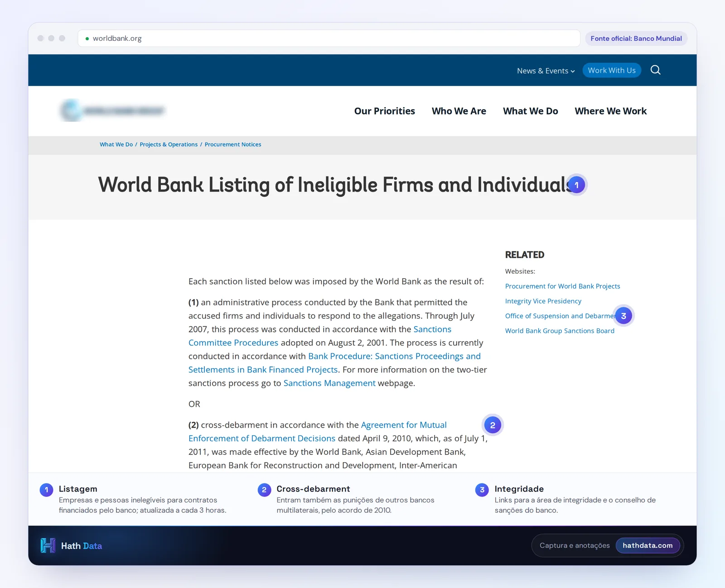Click the worldbank.org address bar
725x588 pixels.
pos(329,39)
